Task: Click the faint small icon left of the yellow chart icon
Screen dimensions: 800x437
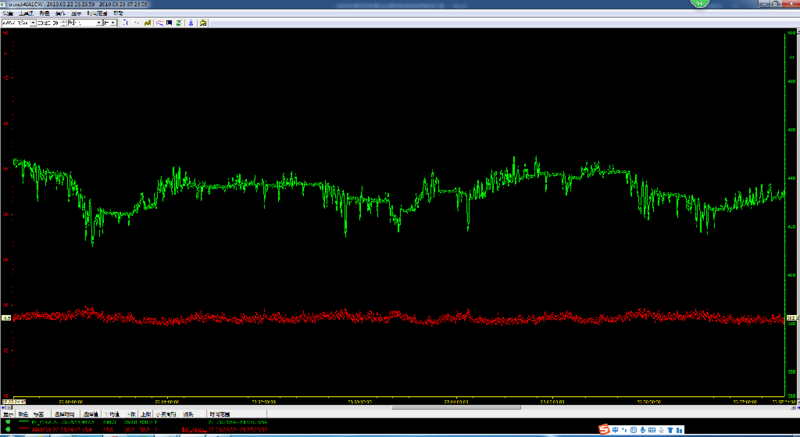Action: coord(136,23)
